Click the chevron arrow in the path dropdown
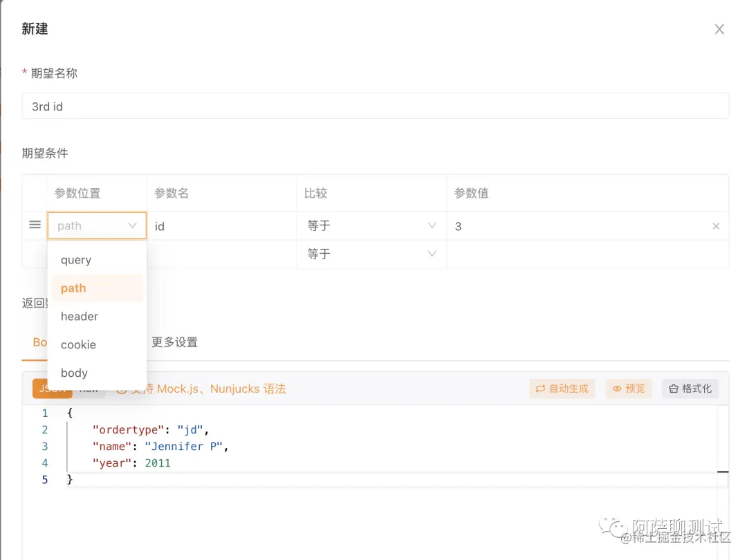The image size is (747, 560). [132, 225]
